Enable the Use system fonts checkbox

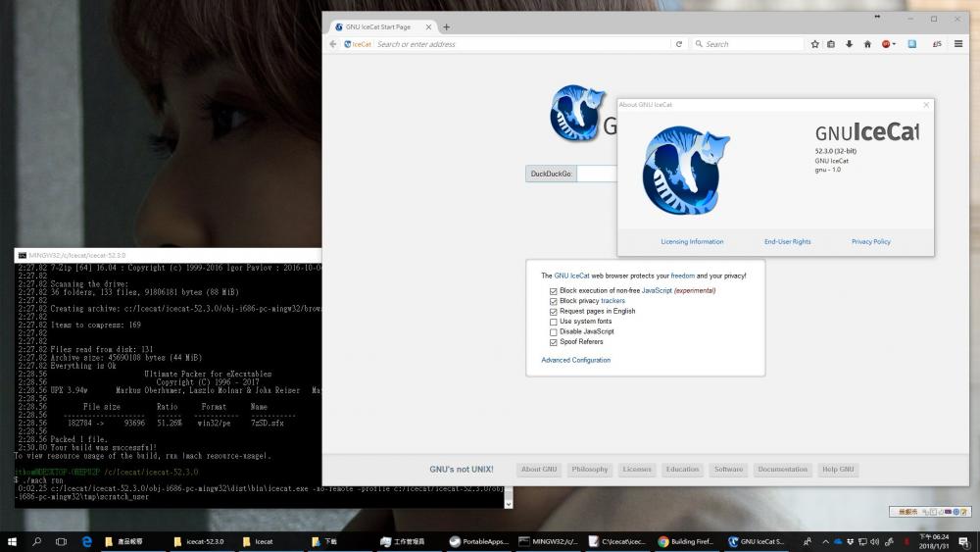tap(554, 322)
